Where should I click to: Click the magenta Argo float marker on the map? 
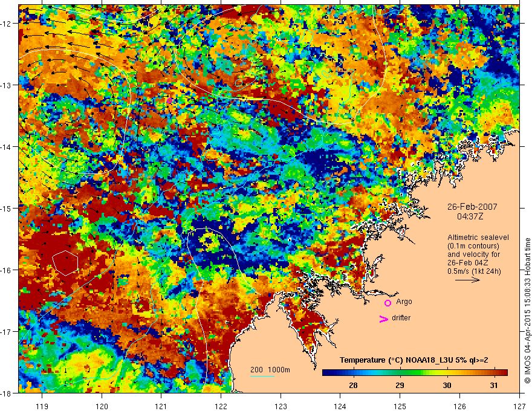point(169,100)
